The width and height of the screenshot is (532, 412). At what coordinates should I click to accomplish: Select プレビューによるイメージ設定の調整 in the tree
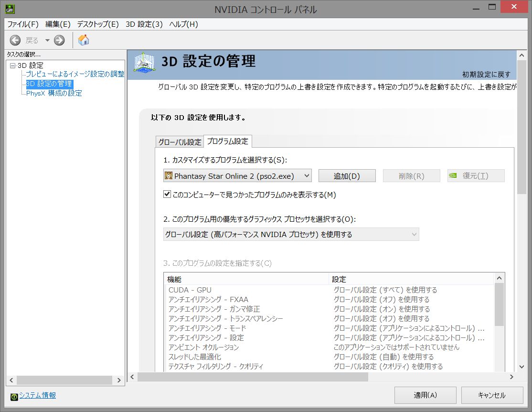(x=75, y=74)
